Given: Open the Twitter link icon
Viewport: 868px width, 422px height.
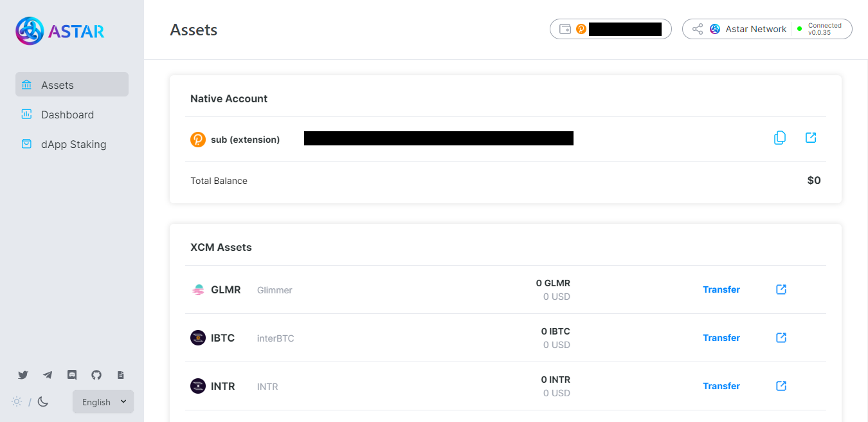Looking at the screenshot, I should tap(23, 375).
